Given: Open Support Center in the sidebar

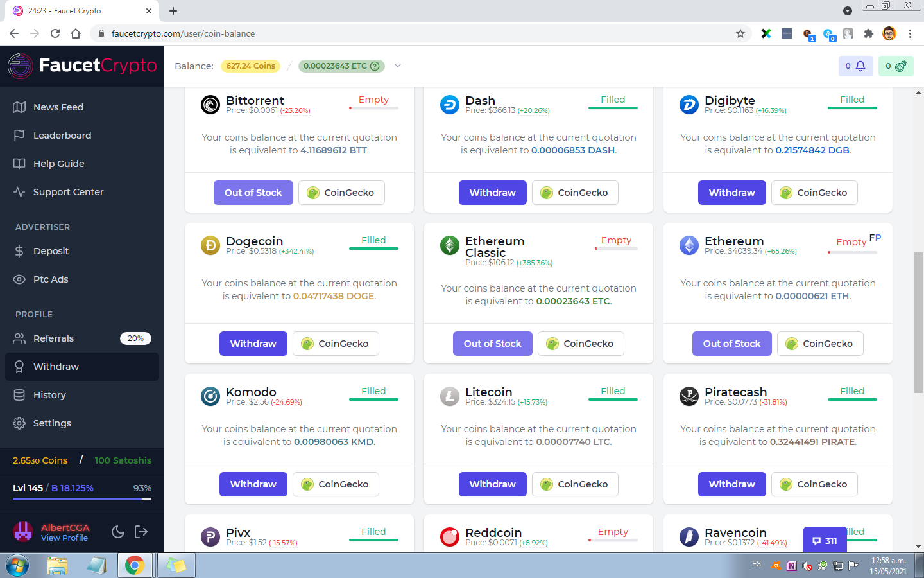Looking at the screenshot, I should 82,192.
